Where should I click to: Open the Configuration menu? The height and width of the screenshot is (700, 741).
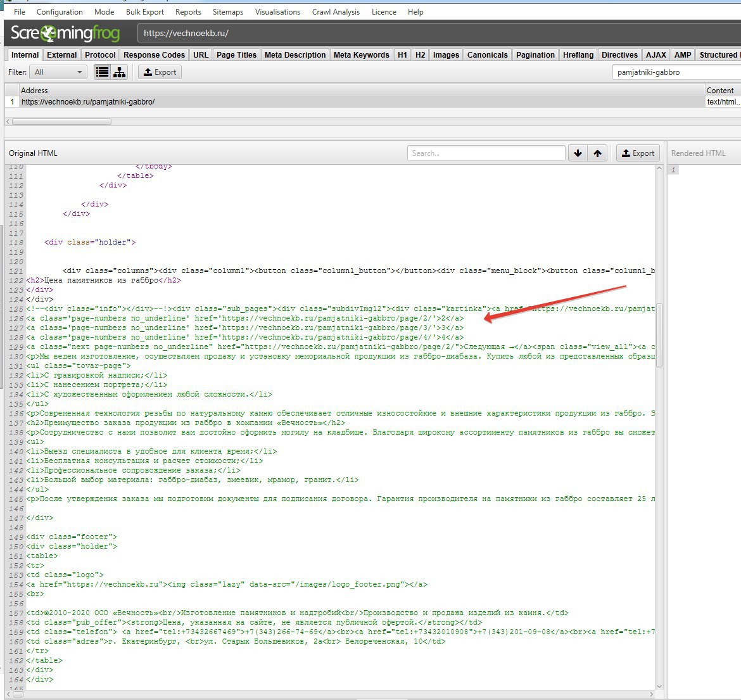coord(60,12)
